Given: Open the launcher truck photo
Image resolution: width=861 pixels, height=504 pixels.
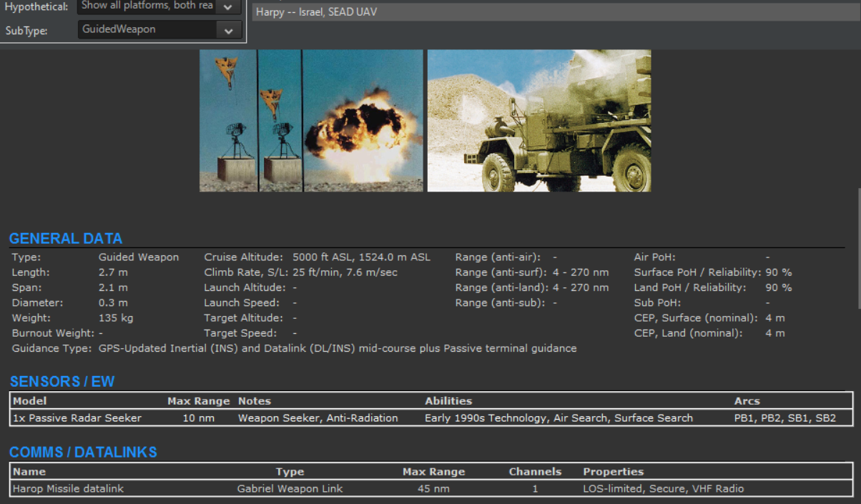Looking at the screenshot, I should [539, 120].
